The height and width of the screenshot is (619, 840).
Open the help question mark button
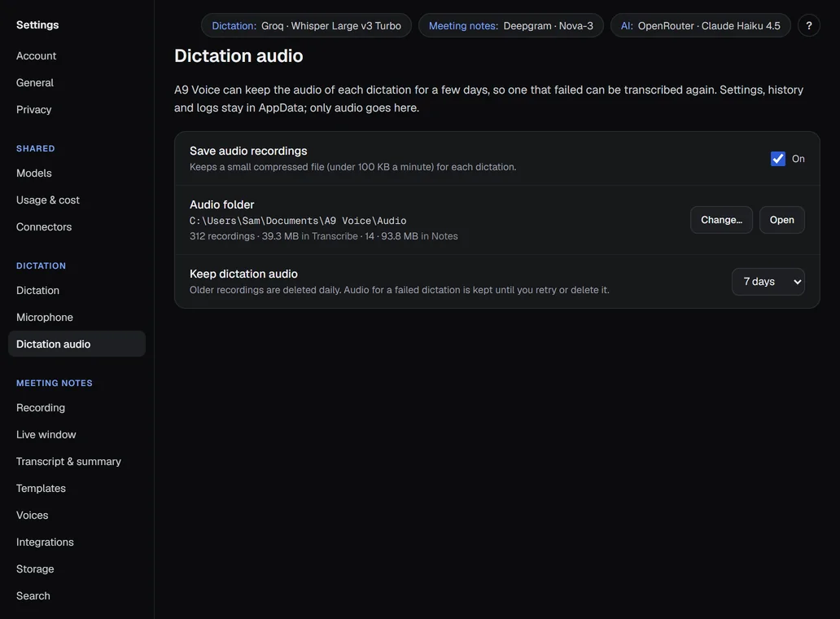tap(808, 25)
